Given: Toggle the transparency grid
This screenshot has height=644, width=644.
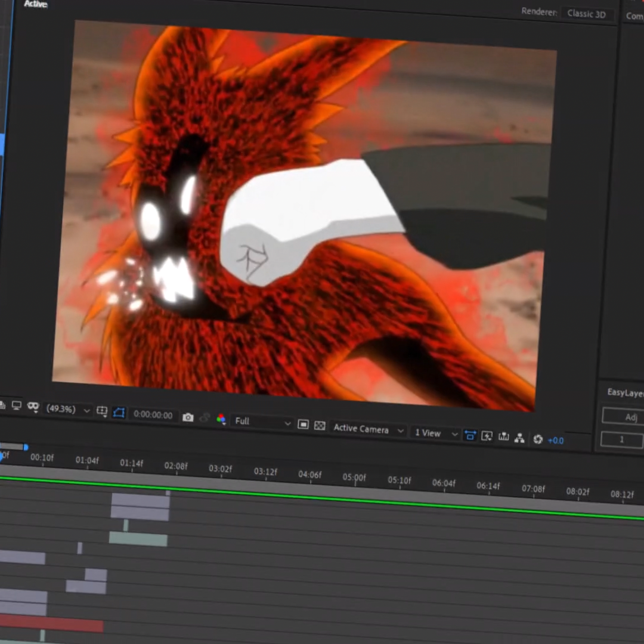Looking at the screenshot, I should click(x=320, y=426).
